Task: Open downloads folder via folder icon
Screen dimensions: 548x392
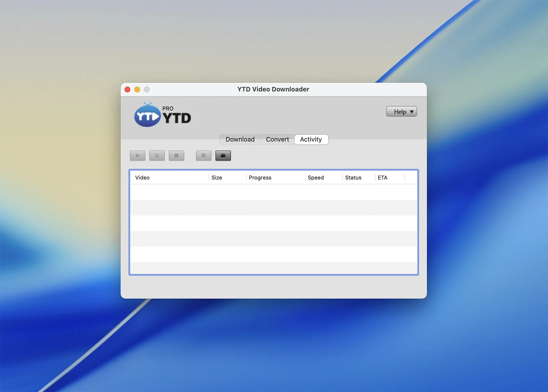Action: click(x=223, y=156)
